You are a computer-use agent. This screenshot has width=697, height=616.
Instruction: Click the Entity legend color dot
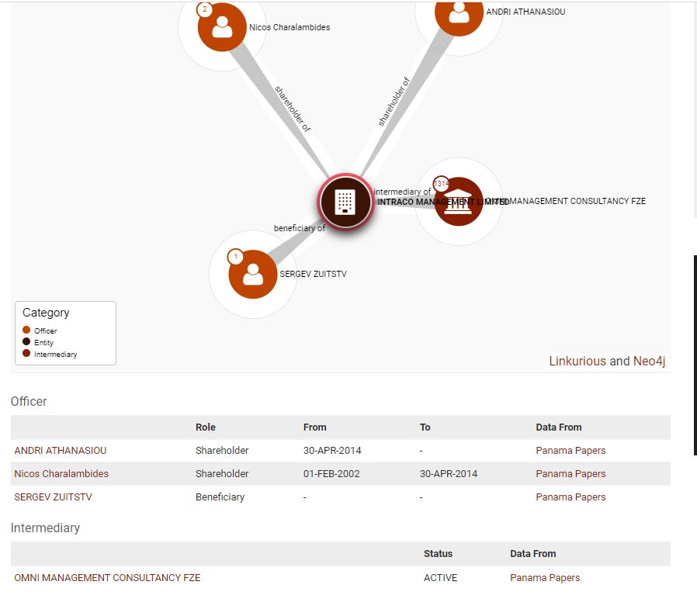[26, 342]
